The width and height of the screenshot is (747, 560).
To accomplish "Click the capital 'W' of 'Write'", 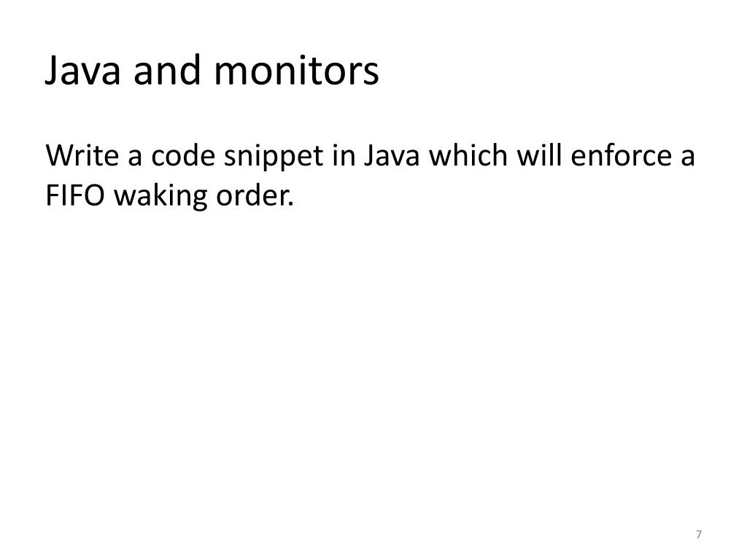I will tap(60, 155).
